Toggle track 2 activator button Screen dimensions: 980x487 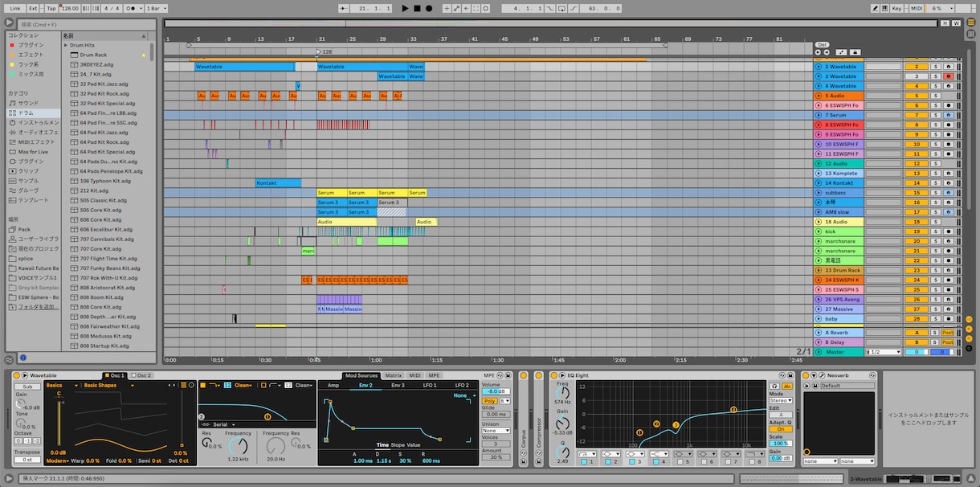click(x=917, y=67)
